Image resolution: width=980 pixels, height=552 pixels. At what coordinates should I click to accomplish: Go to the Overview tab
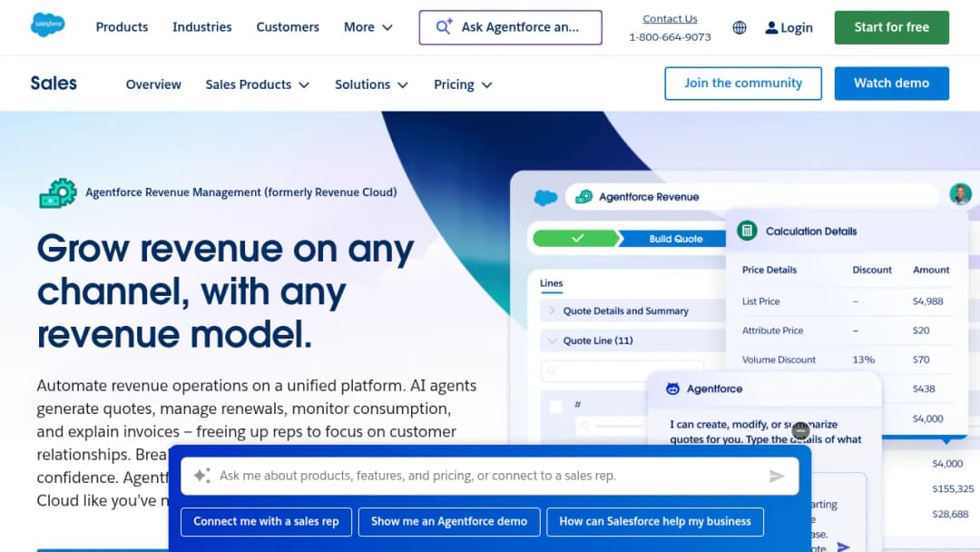click(153, 84)
